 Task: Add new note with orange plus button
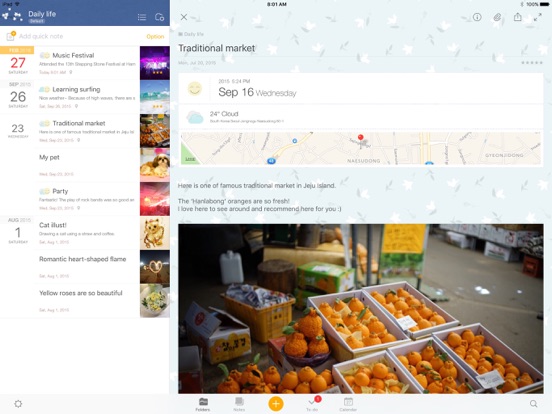[x=276, y=403]
